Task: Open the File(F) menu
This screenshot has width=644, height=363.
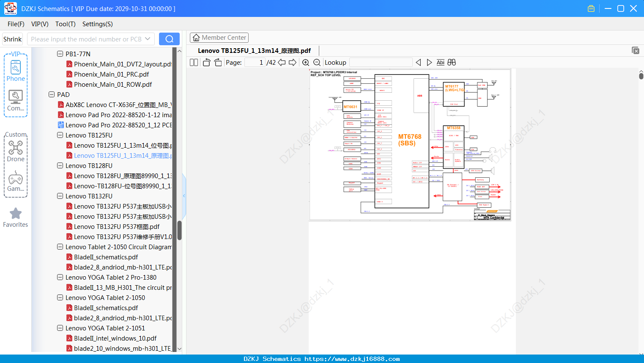Action: [16, 24]
